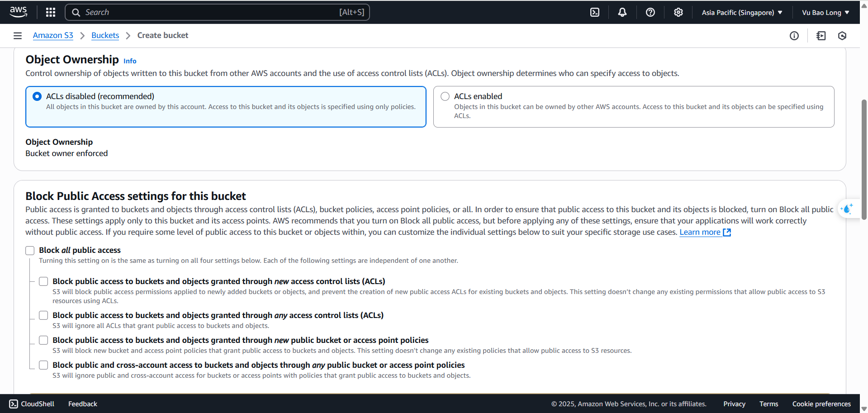Screen dimensions: 868x413
Task: Open Cookie preferences
Action: [x=821, y=404]
